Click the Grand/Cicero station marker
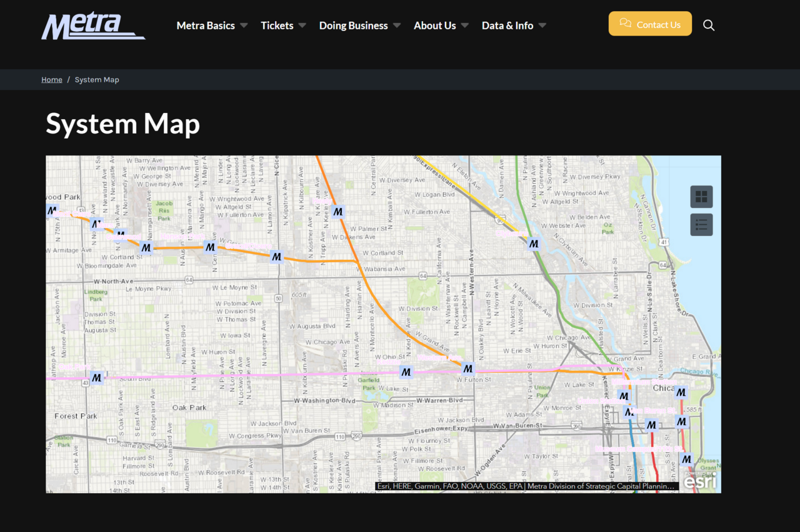This screenshot has height=532, width=800. pyautogui.click(x=276, y=257)
